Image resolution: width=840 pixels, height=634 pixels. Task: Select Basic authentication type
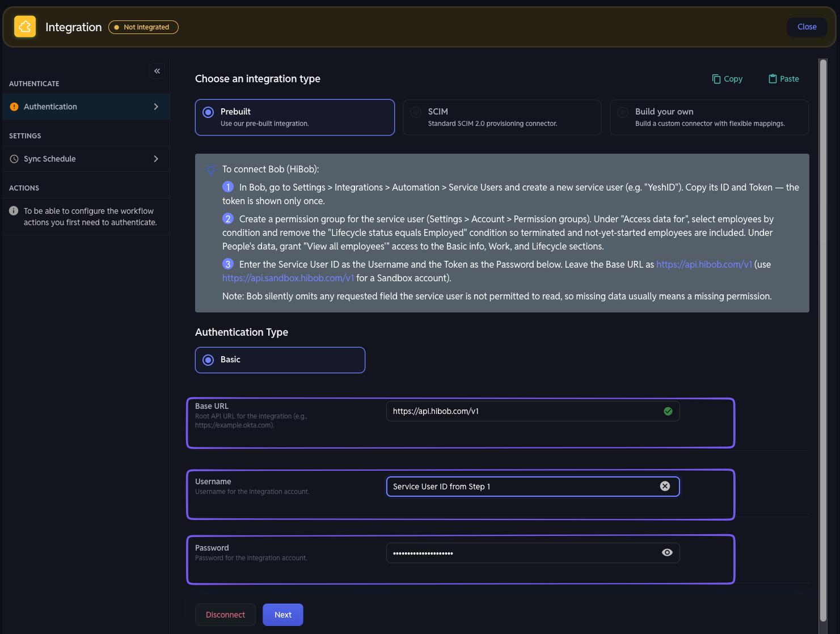pyautogui.click(x=280, y=360)
